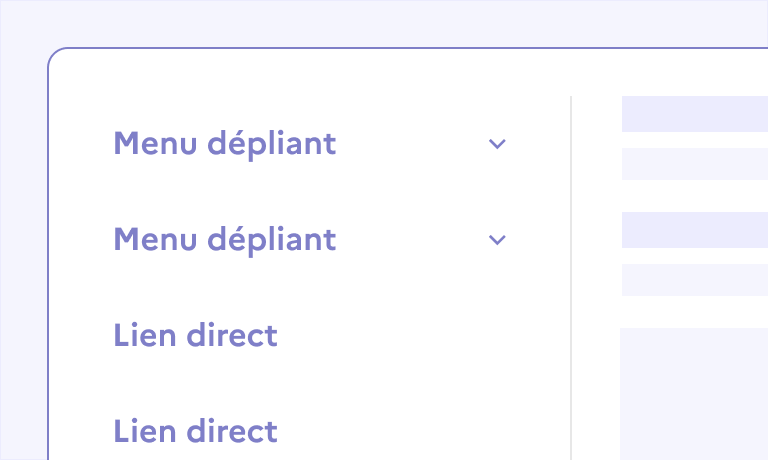768x460 pixels.
Task: Open the bottom Lien direct link
Action: 195,432
